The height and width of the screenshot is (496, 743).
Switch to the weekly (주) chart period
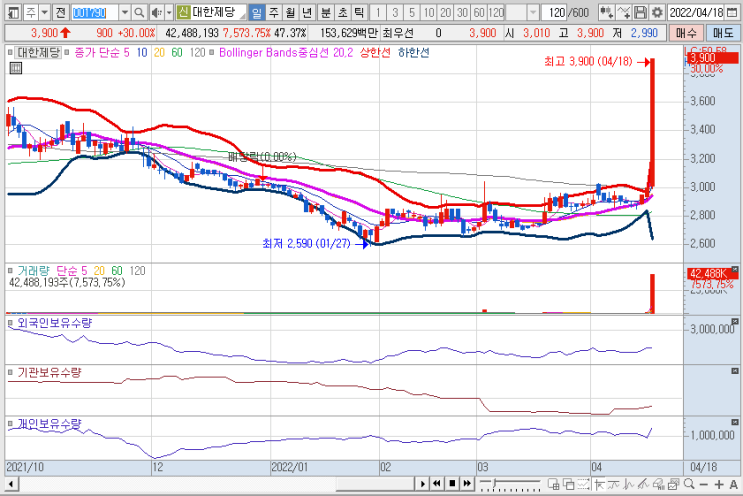pyautogui.click(x=273, y=12)
